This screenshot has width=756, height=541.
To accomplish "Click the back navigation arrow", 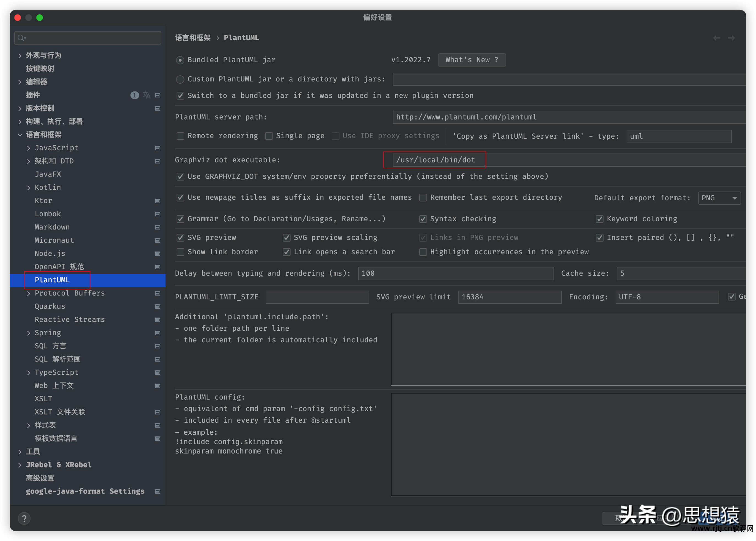I will pyautogui.click(x=716, y=38).
